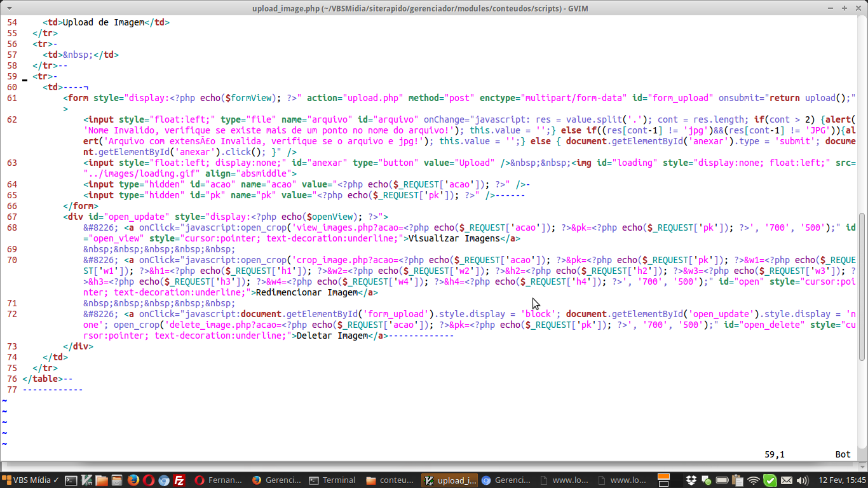
Task: Open the clipboard manager tray icon
Action: 738,480
